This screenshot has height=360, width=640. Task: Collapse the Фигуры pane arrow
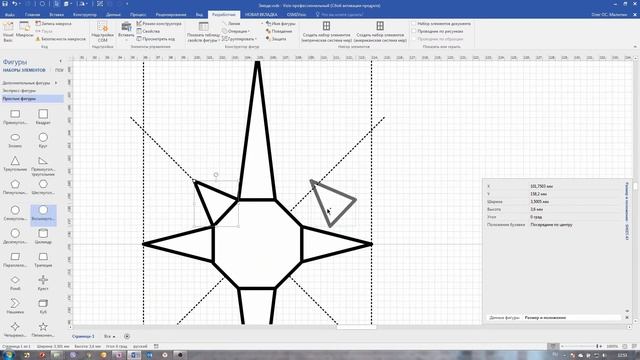60,61
